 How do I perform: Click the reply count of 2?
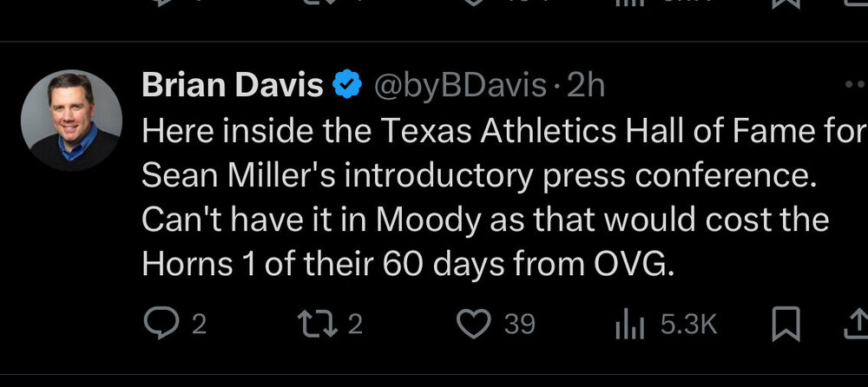coord(199,325)
